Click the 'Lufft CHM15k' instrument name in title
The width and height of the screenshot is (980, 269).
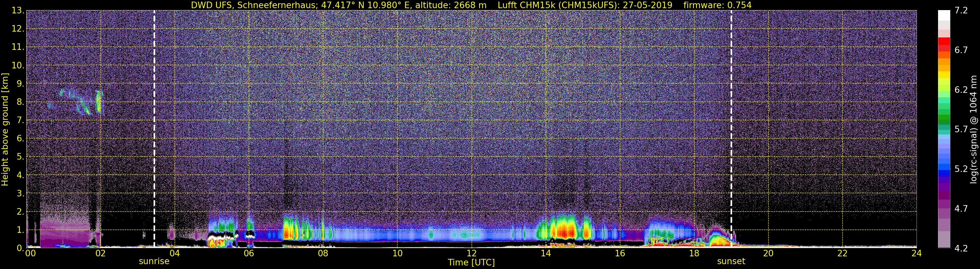(x=527, y=5)
